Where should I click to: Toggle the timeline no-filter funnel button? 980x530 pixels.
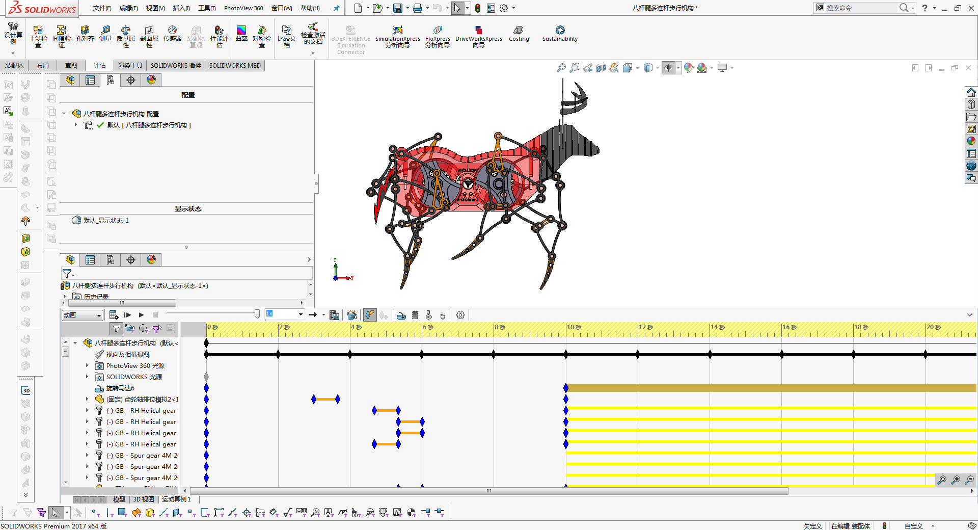[116, 329]
